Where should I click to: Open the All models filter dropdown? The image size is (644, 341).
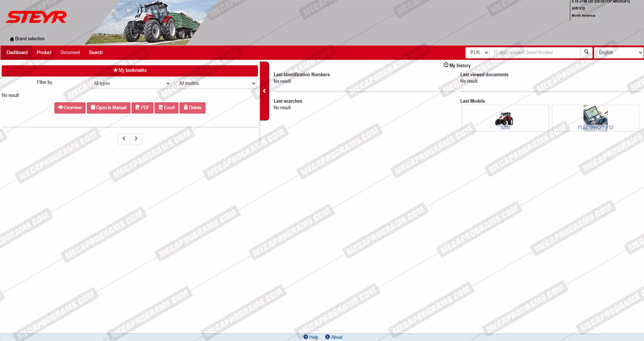coord(216,83)
